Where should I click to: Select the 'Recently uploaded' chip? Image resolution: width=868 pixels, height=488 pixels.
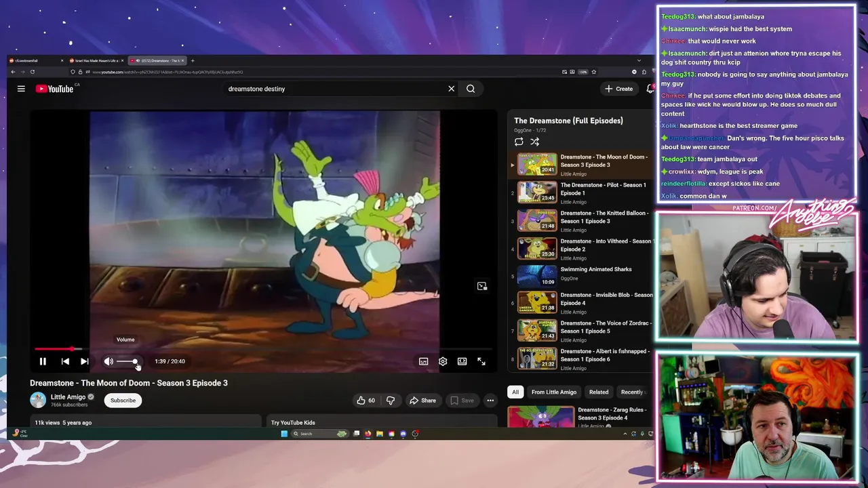pyautogui.click(x=635, y=392)
